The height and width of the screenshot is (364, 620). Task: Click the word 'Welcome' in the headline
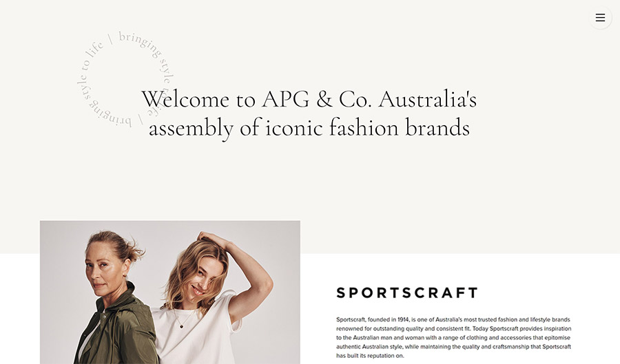click(x=185, y=98)
